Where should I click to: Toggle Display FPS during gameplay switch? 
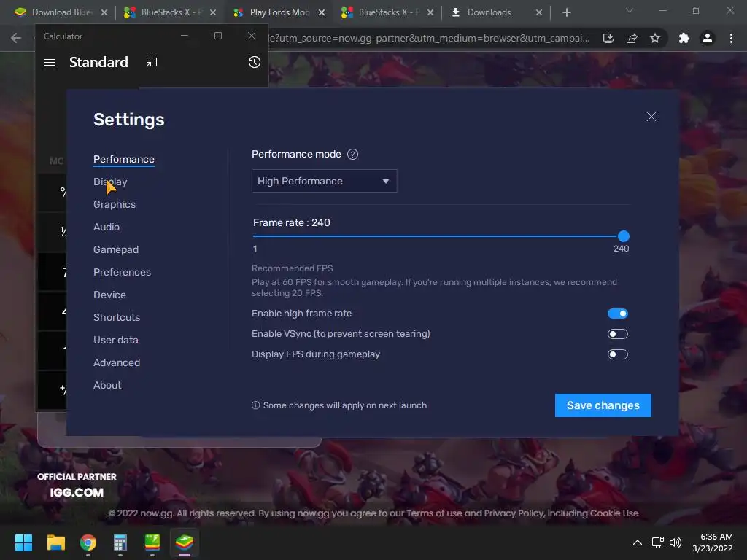pyautogui.click(x=617, y=354)
